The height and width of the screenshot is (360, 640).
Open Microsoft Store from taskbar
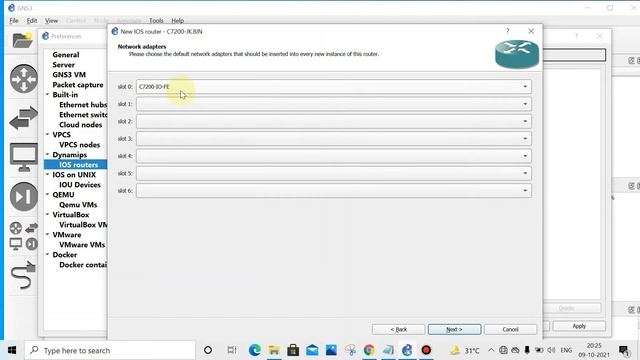click(293, 350)
